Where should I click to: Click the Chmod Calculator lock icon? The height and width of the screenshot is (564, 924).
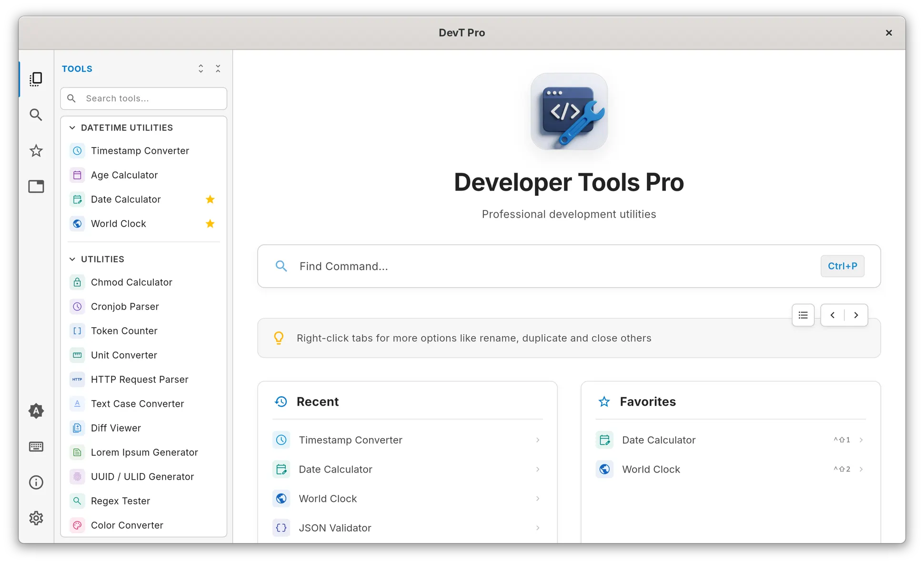(x=77, y=282)
